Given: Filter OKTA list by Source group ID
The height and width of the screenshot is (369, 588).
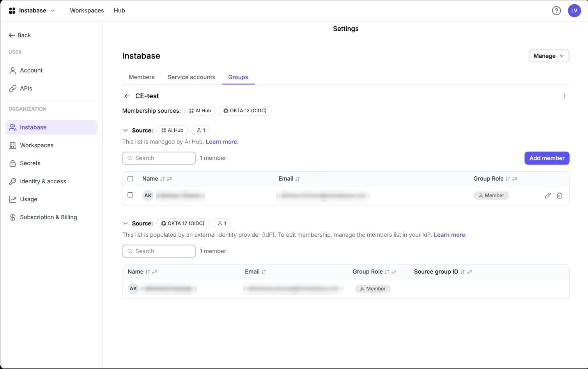Looking at the screenshot, I should pyautogui.click(x=469, y=272).
